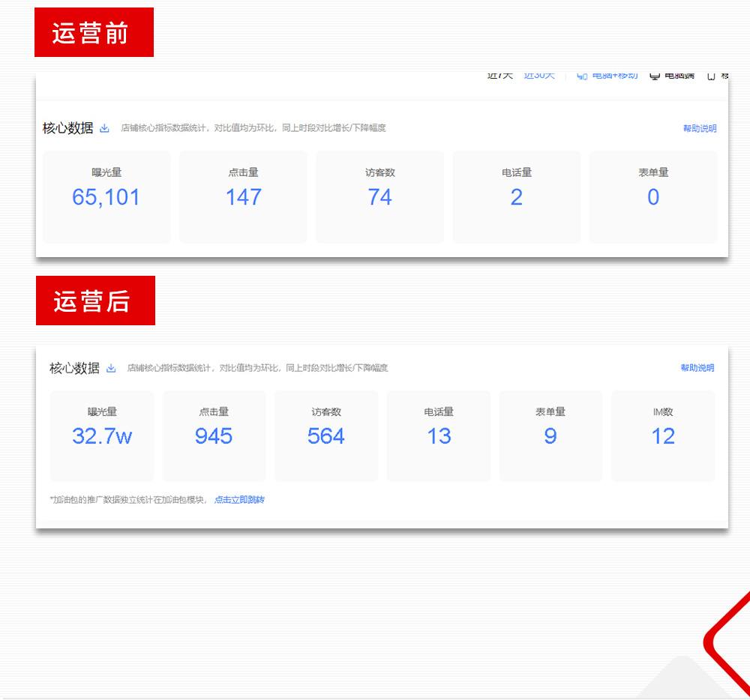Click the 点击量 147 metric card
Image resolution: width=750 pixels, height=700 pixels.
click(x=243, y=196)
